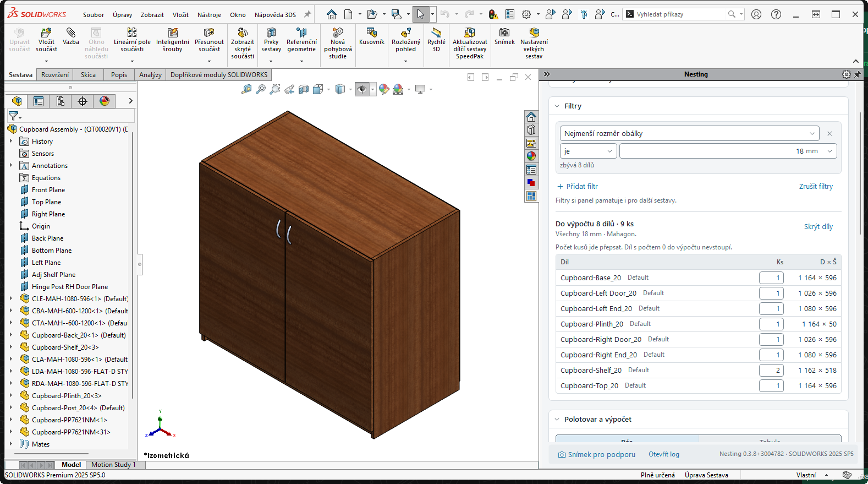The width and height of the screenshot is (868, 484).
Task: Select Front Plane in feature tree
Action: point(48,190)
